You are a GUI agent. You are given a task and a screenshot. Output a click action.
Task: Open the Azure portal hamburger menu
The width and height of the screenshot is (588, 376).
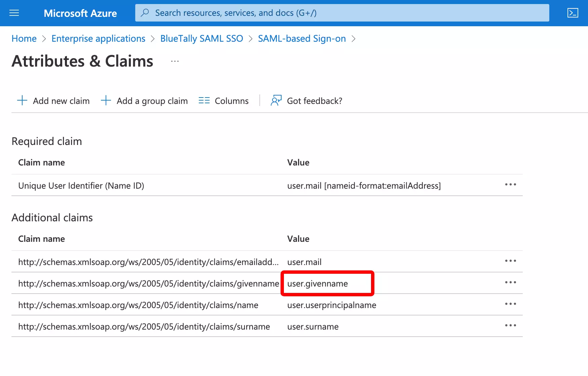14,13
